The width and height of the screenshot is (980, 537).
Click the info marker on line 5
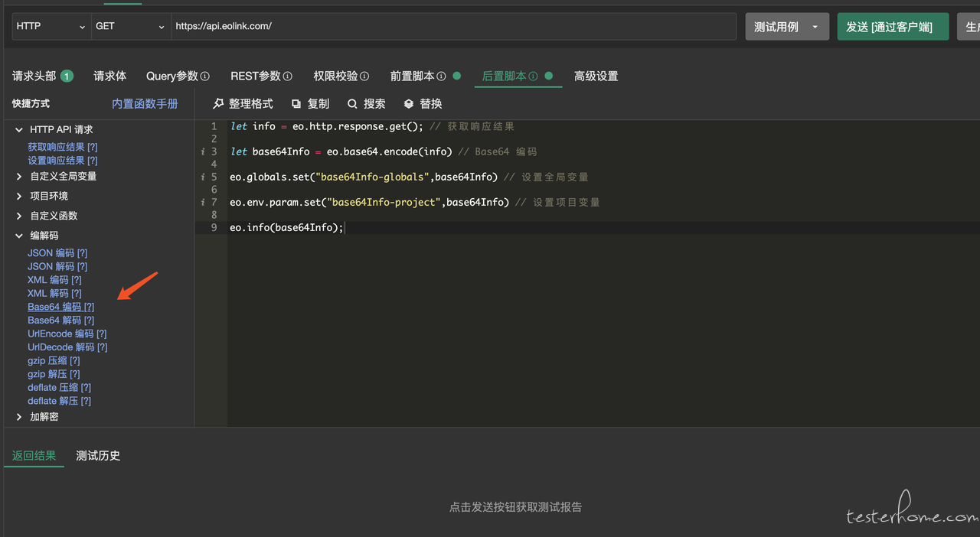click(x=203, y=177)
